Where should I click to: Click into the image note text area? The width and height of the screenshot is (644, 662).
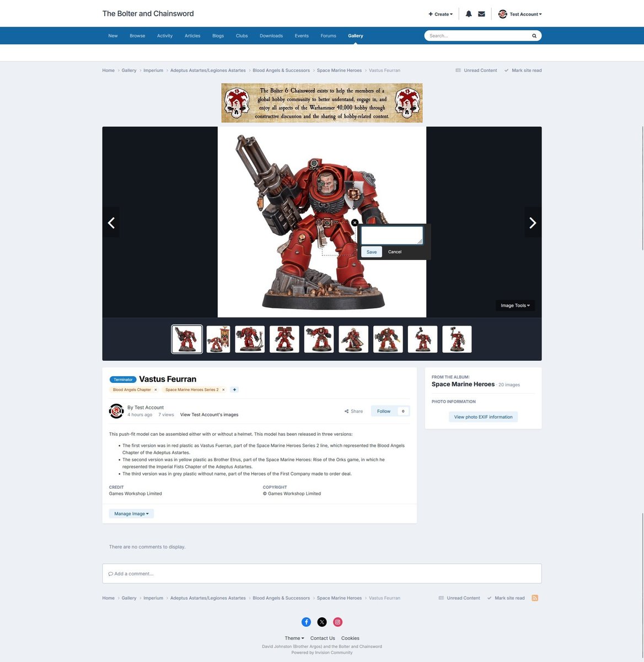(391, 236)
